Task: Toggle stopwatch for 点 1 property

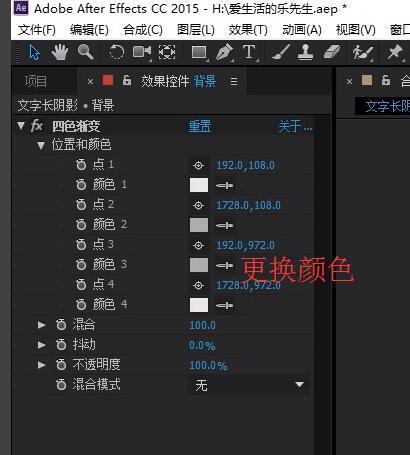Action: click(x=81, y=165)
